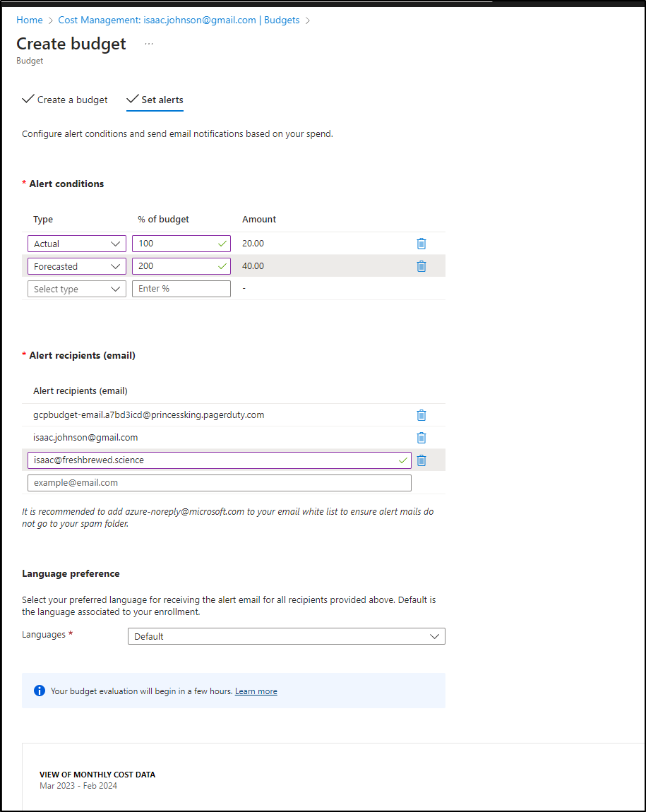Open Cost Management Budgets breadcrumb link
The image size is (646, 812).
coord(179,20)
